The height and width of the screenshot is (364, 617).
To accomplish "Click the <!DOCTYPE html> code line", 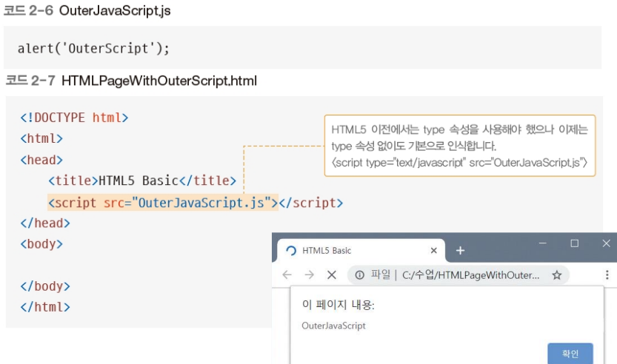I will (x=74, y=118).
